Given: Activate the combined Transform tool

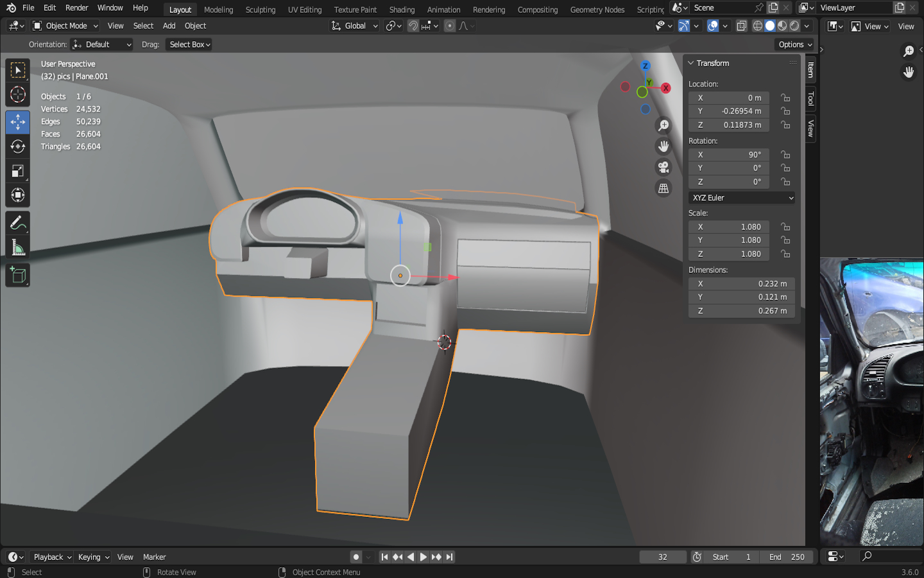Looking at the screenshot, I should pyautogui.click(x=18, y=195).
